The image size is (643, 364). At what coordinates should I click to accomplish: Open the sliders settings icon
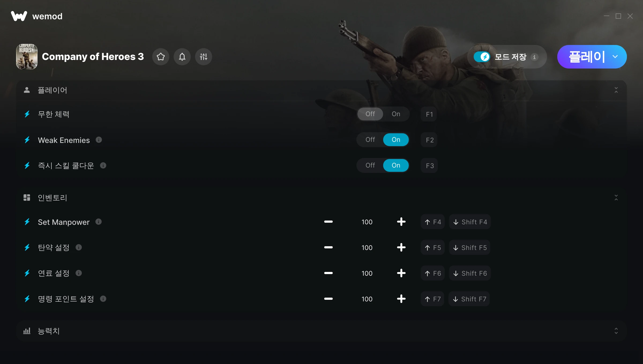pos(204,57)
